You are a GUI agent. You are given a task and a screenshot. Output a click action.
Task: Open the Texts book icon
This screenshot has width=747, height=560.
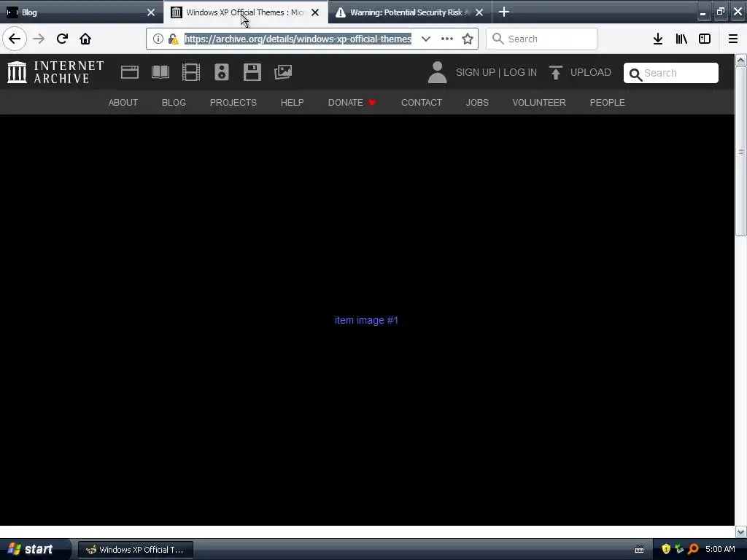coord(160,72)
